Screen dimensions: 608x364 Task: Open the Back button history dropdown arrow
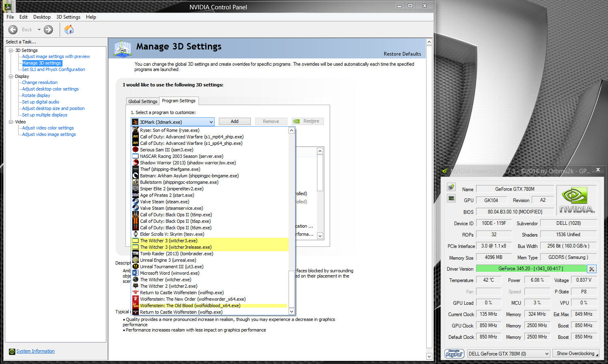(x=39, y=30)
